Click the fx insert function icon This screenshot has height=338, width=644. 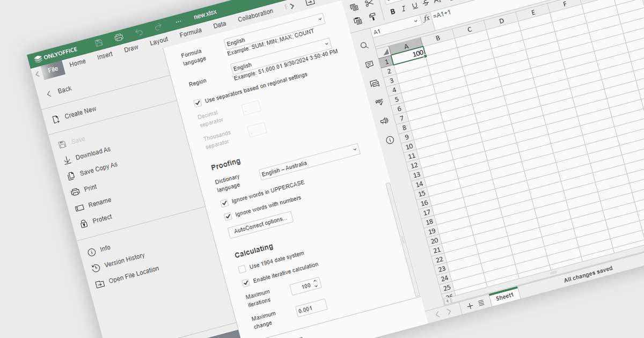pos(427,18)
